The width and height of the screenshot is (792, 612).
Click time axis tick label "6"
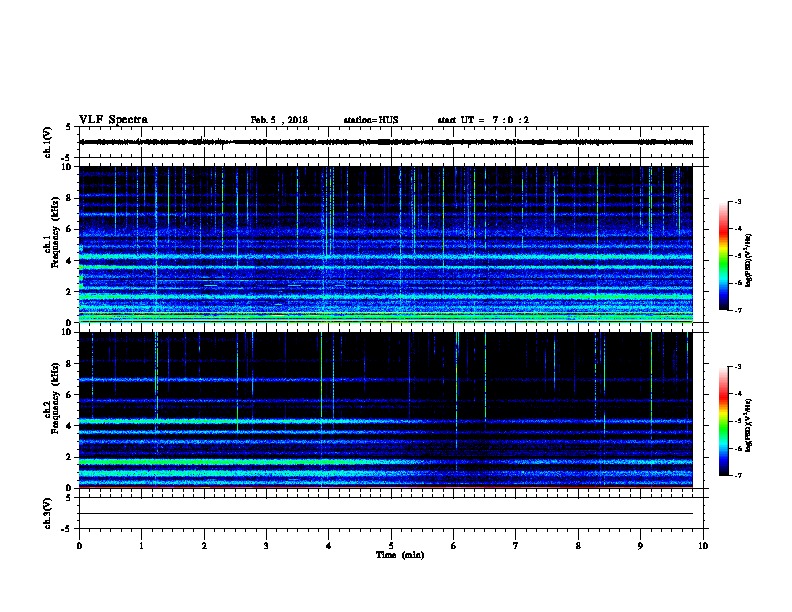(x=453, y=546)
